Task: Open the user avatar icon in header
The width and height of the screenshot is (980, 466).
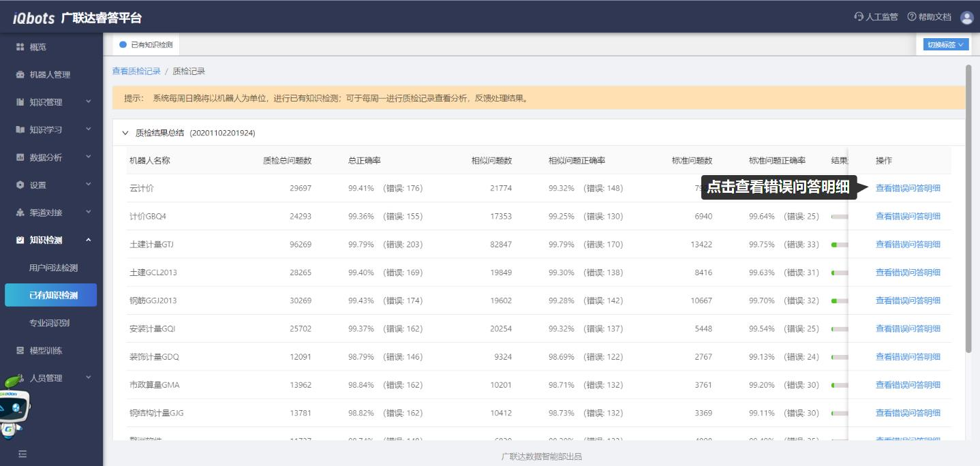Action: point(966,17)
